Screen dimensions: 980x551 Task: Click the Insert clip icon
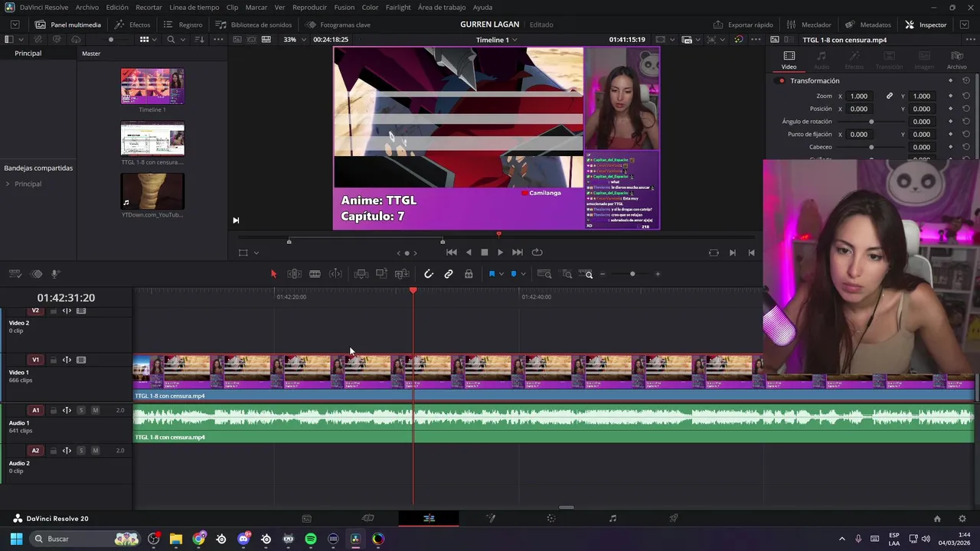point(361,274)
